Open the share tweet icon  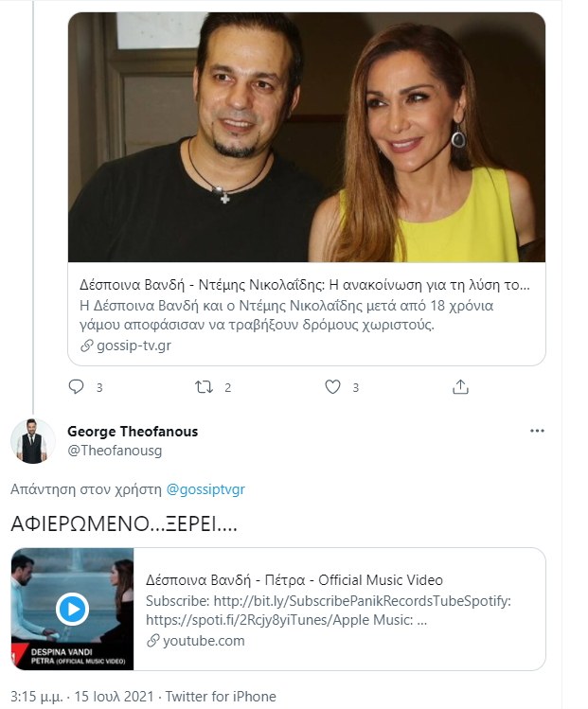click(x=461, y=387)
